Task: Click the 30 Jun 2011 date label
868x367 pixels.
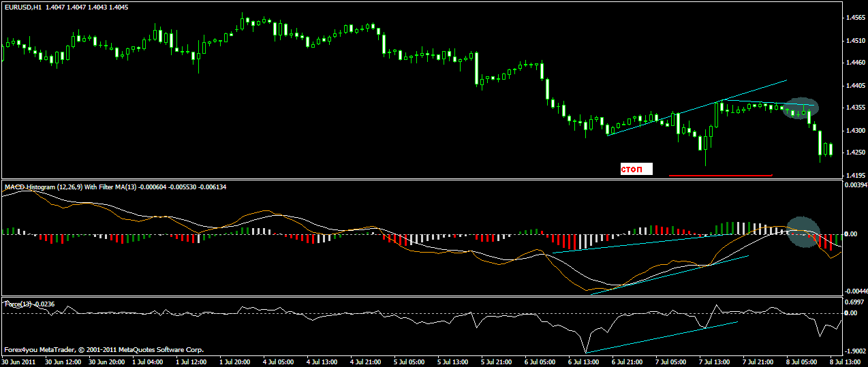Action: (20, 362)
